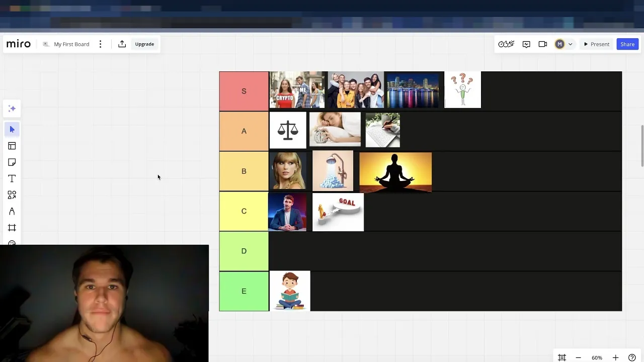Click the M user avatar
Viewport: 644px width, 362px height.
(559, 44)
